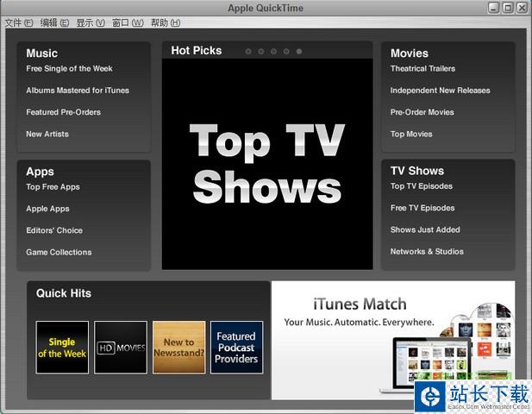Image resolution: width=532 pixels, height=414 pixels.
Task: Open the 帮助 (Help) menu
Action: [166, 22]
